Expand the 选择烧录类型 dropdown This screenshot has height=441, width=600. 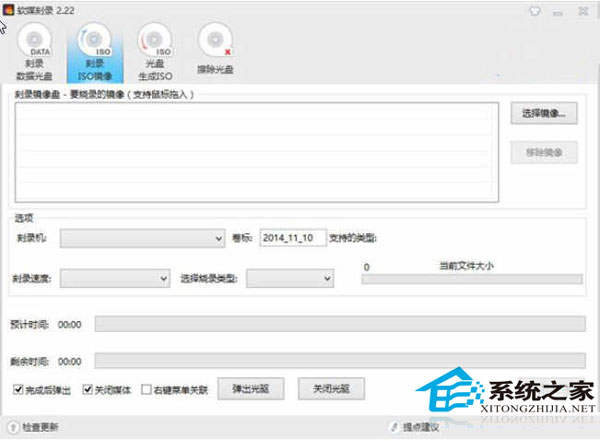(290, 278)
